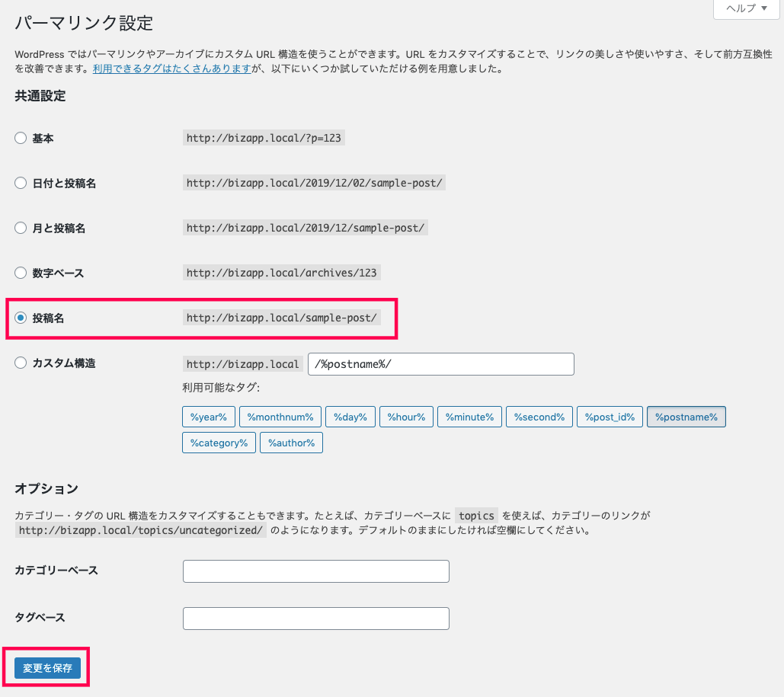Click the 共通設定 section heading
The width and height of the screenshot is (784, 697).
click(x=40, y=96)
